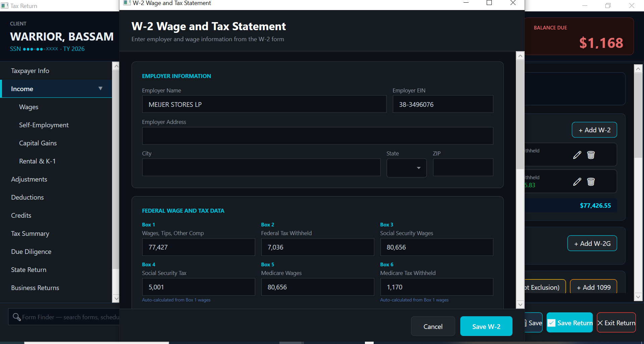The height and width of the screenshot is (344, 644).
Task: Click the checkmark icon on Save Return
Action: [x=552, y=323]
